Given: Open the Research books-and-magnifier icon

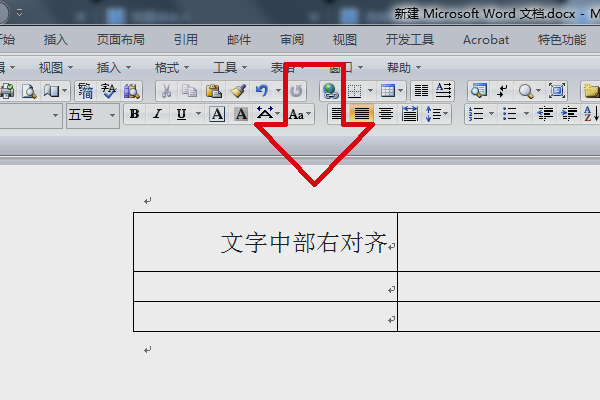Looking at the screenshot, I should (131, 91).
